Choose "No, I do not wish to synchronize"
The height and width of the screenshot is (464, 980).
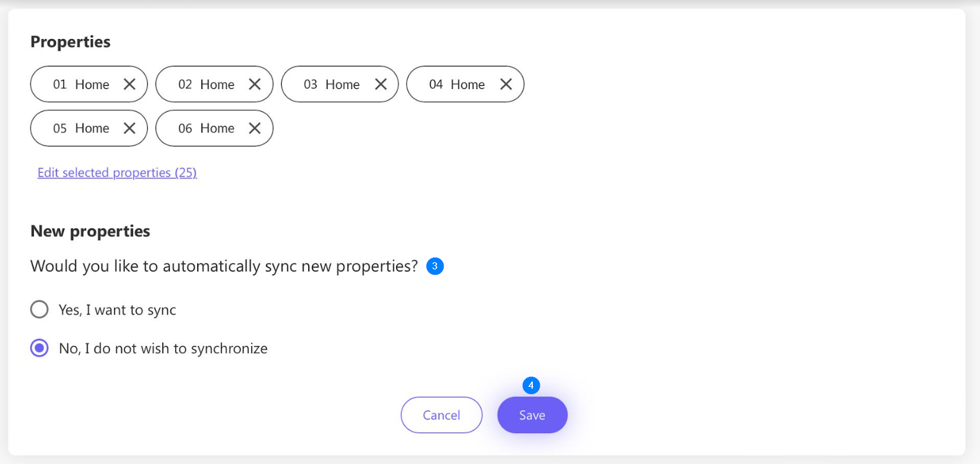point(40,348)
